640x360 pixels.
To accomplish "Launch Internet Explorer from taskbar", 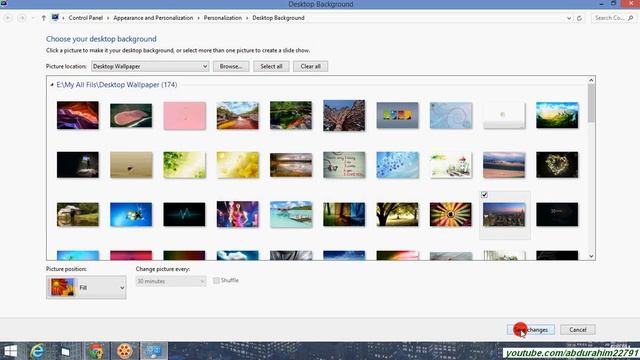I will pyautogui.click(x=37, y=351).
